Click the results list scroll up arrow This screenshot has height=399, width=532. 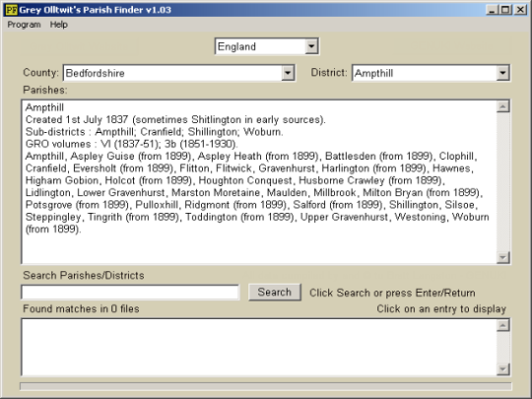(x=502, y=325)
